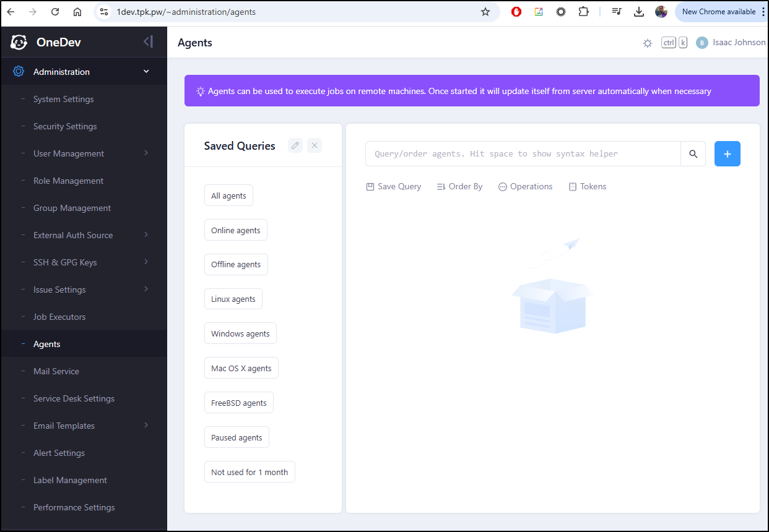Viewport: 769px width, 532px height.
Task: Open command palette via ctrl k hint
Action: pos(674,43)
